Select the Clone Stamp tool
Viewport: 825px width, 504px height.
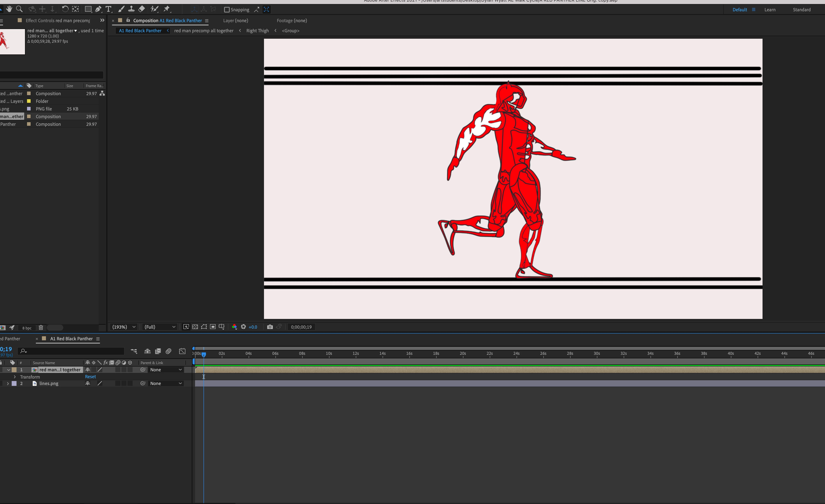(131, 9)
